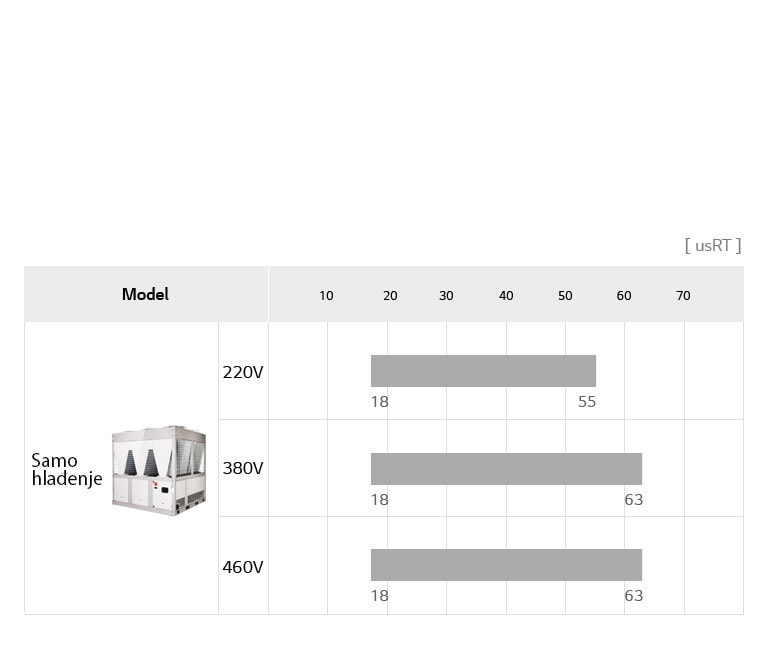Click the 70 scale header value
Viewport: 768px width, 650px height.
coord(683,296)
